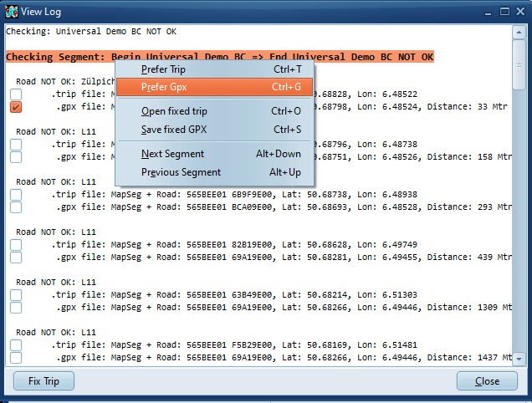Screen dimensions: 532x403
Task: Tick the .trip checkbox at distance 158 Mtr entry
Action: [16, 145]
